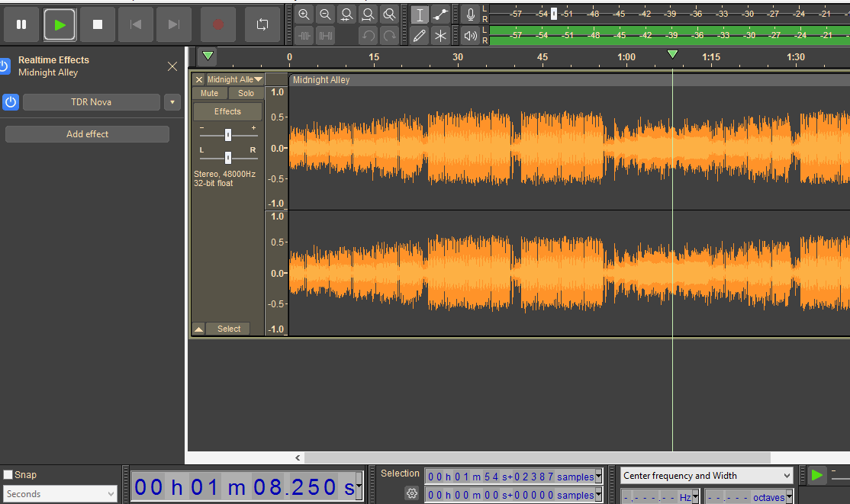
Task: Open the selection end format dropdown arrow
Action: point(598,495)
